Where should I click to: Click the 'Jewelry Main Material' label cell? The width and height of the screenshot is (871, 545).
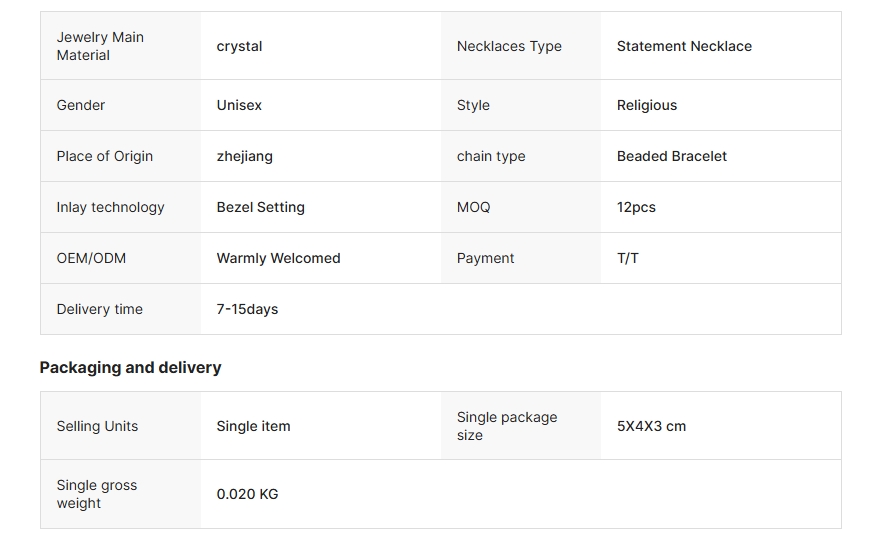pos(100,46)
